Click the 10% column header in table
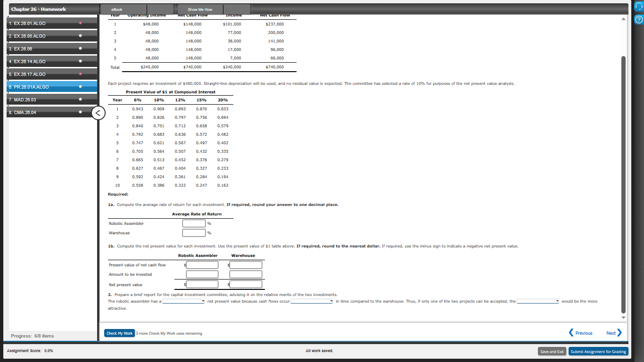 click(x=159, y=100)
